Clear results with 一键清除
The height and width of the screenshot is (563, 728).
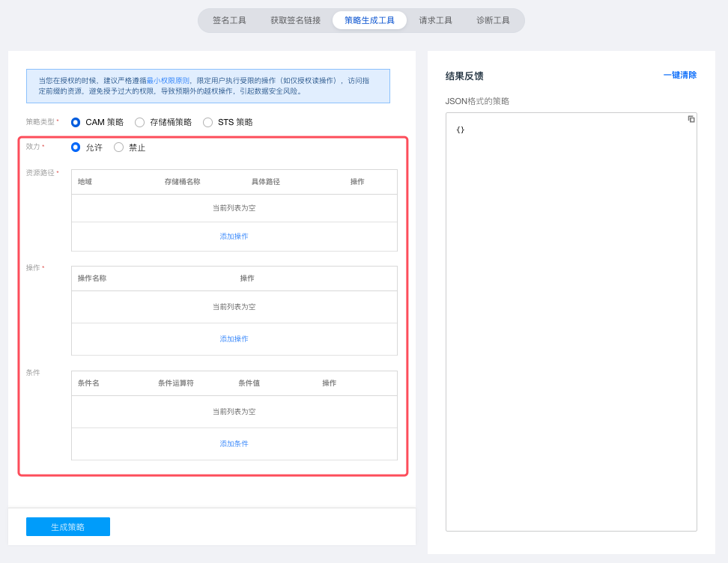pyautogui.click(x=679, y=75)
